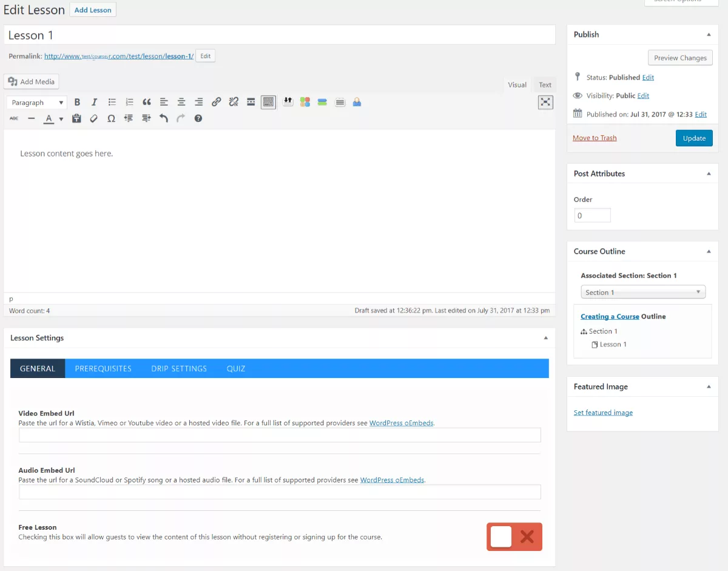Insert special character omega icon
Viewport: 728px width, 571px height.
tap(111, 118)
